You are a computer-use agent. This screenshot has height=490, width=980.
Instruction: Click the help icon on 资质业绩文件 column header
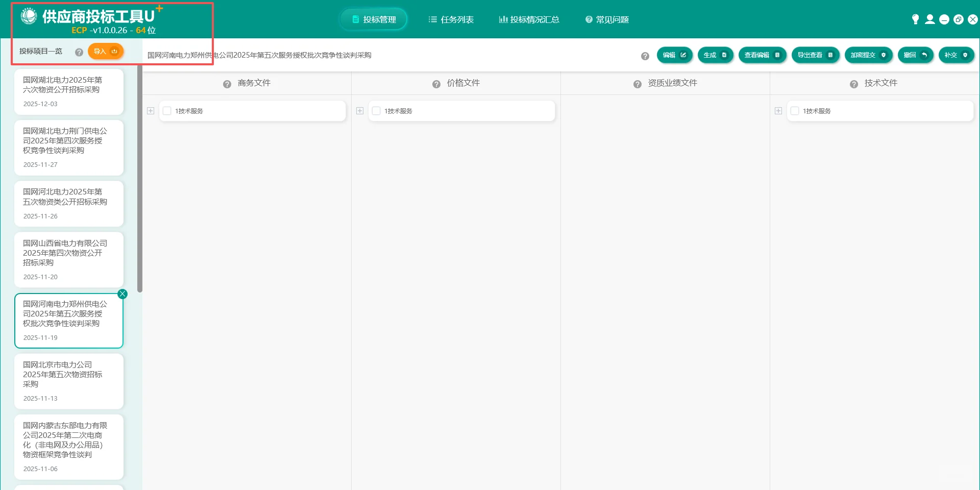coord(638,84)
